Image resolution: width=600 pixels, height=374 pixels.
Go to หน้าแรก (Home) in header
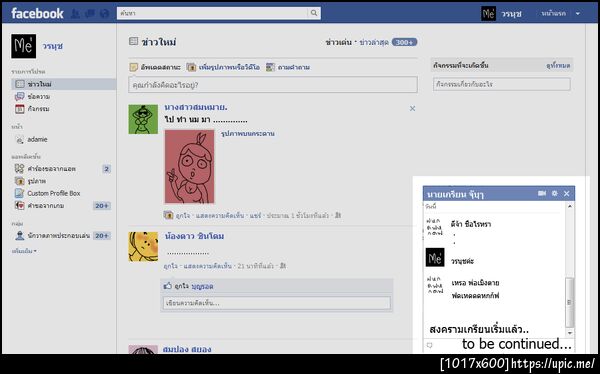(x=553, y=13)
